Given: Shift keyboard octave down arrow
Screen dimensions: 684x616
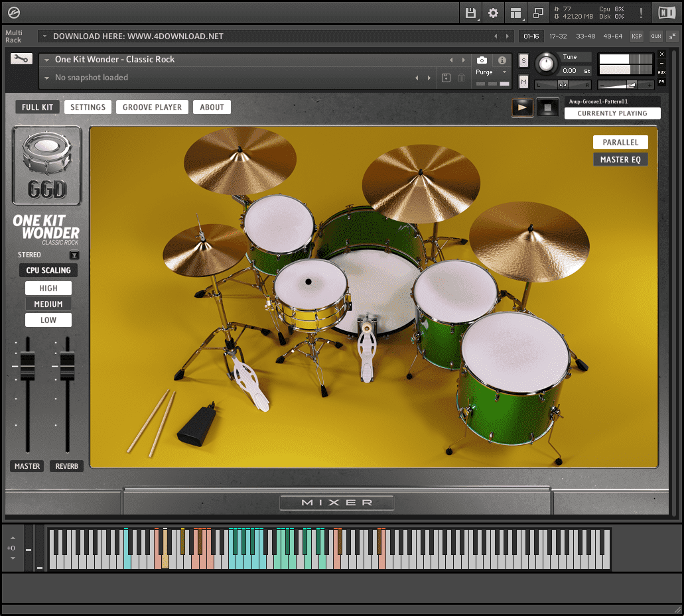Looking at the screenshot, I should (13, 558).
